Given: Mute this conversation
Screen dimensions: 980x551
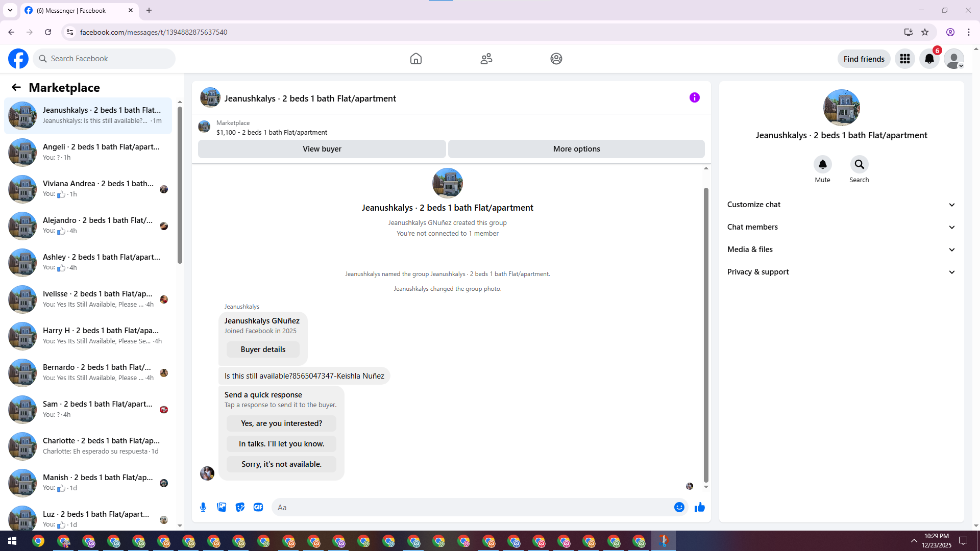Looking at the screenshot, I should 822,165.
